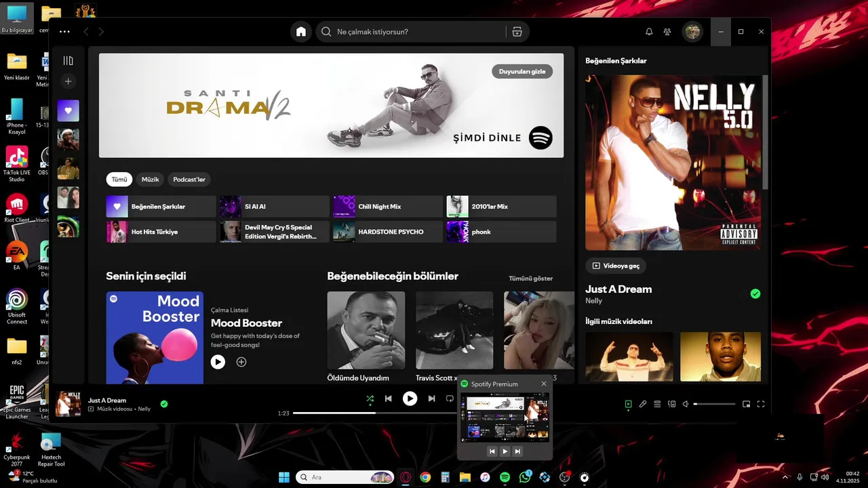Click the now-playing bar album thumbnail

(68, 403)
